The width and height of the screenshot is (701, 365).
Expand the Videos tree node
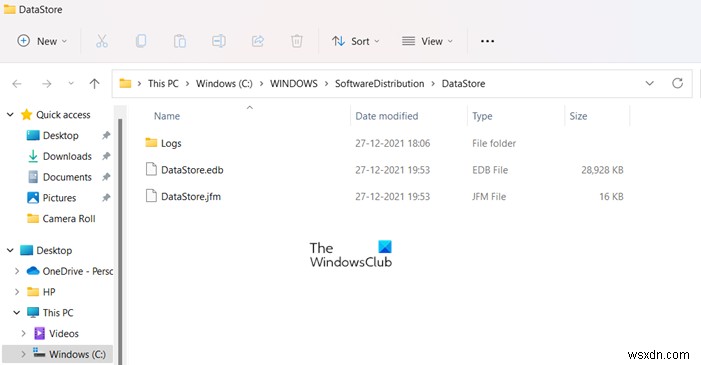point(23,334)
